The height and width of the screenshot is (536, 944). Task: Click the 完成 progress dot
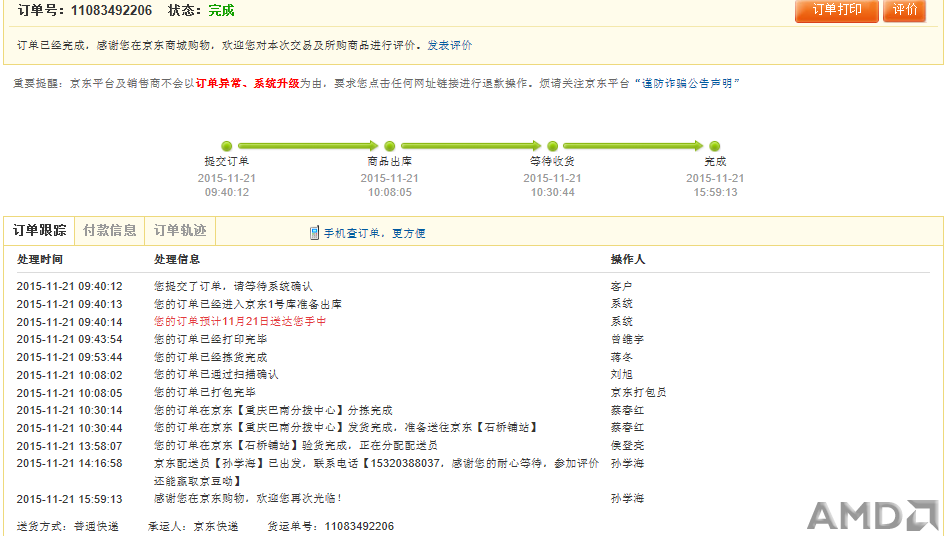pos(715,146)
